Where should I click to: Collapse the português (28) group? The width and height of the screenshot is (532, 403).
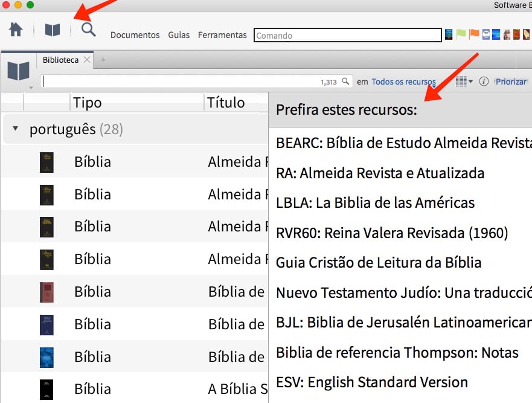(x=15, y=129)
